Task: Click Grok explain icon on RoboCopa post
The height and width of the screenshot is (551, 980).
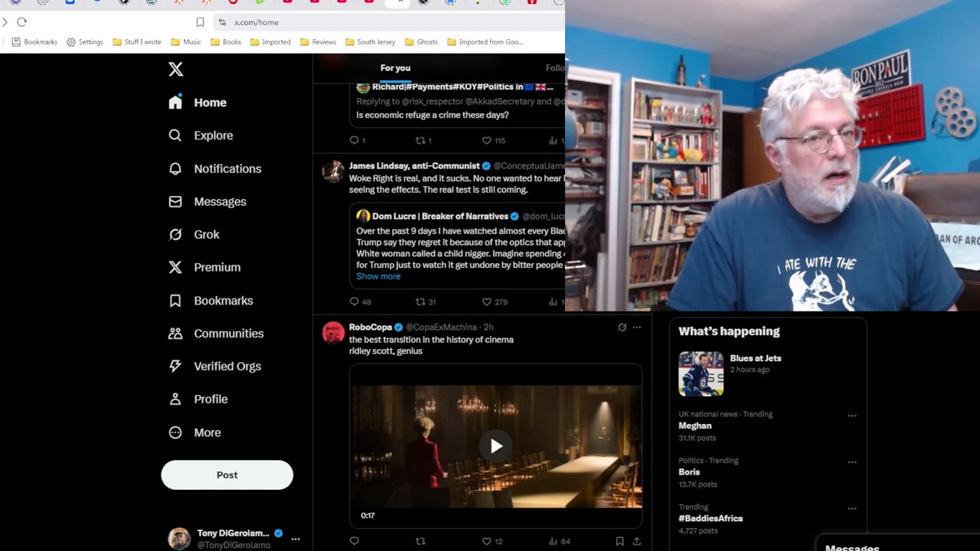Action: point(622,328)
